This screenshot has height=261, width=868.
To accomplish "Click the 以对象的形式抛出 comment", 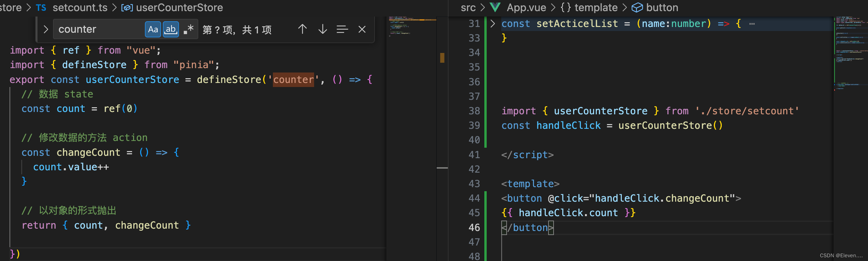I will (69, 211).
